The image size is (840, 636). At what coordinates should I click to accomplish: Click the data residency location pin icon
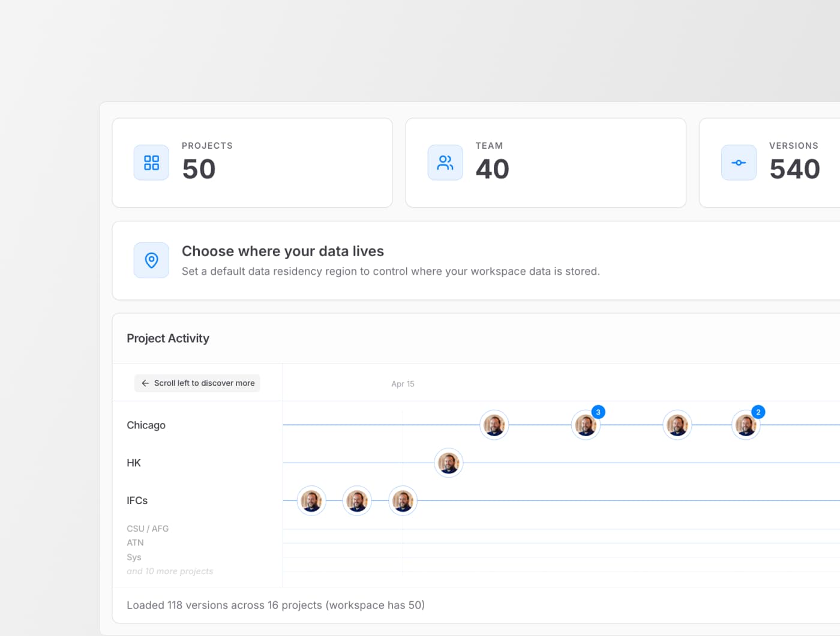click(151, 260)
